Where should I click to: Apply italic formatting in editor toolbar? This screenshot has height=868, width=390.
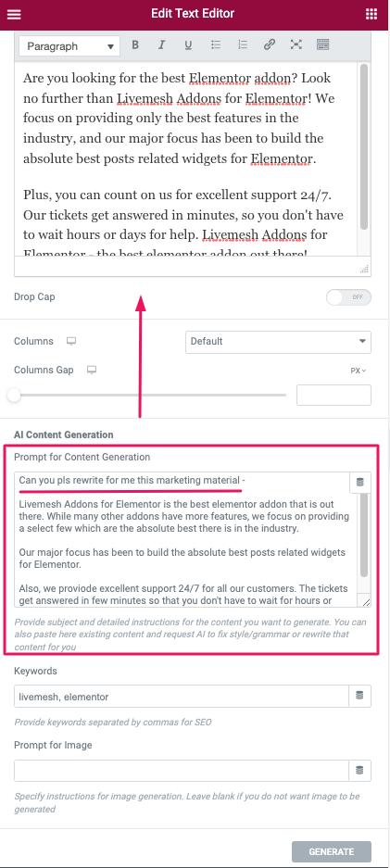click(x=161, y=45)
